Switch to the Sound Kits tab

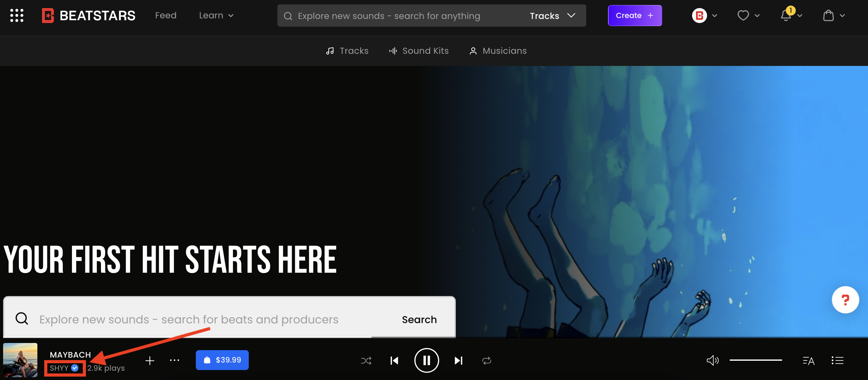(418, 50)
